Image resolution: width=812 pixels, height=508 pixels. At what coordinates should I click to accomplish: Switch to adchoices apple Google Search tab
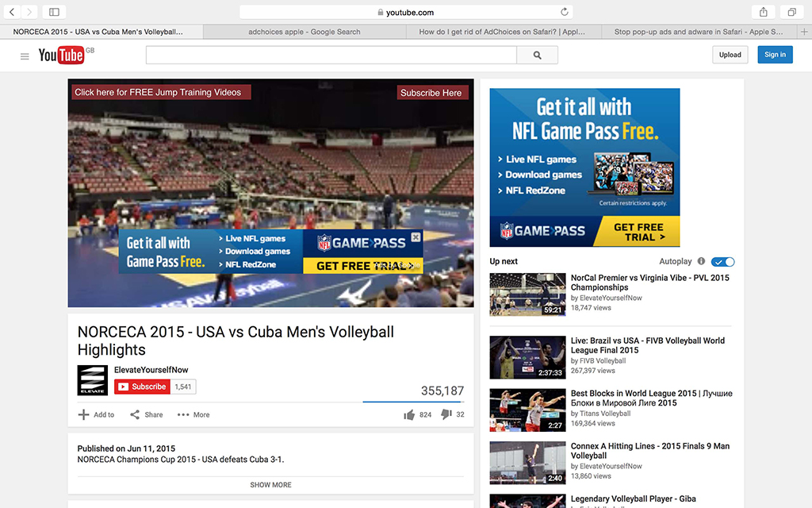(304, 32)
